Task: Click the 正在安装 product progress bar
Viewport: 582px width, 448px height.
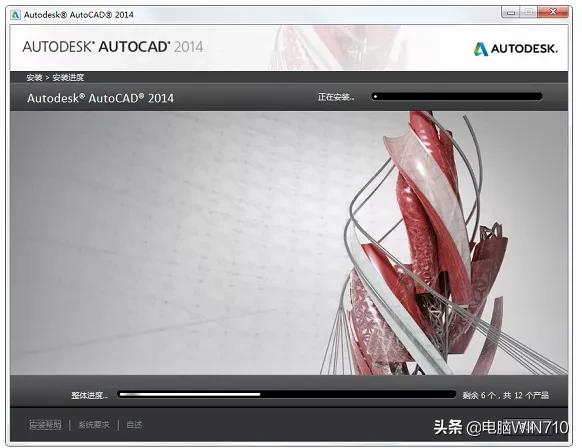Action: pyautogui.click(x=457, y=97)
